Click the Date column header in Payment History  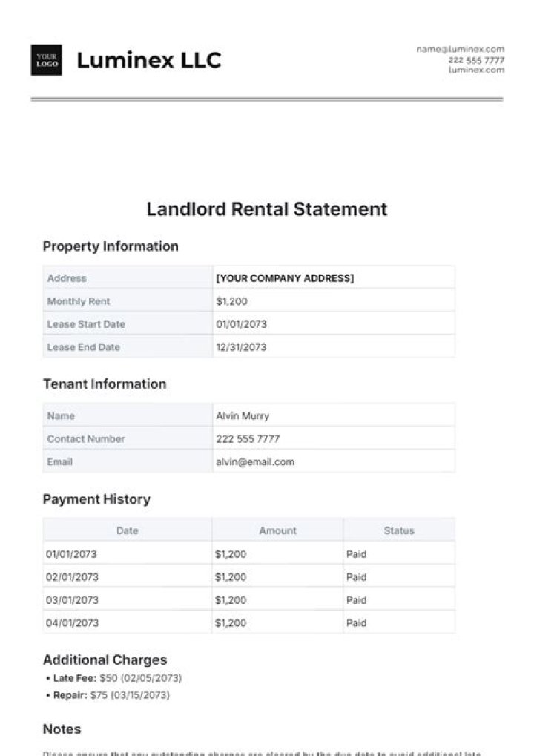click(128, 530)
